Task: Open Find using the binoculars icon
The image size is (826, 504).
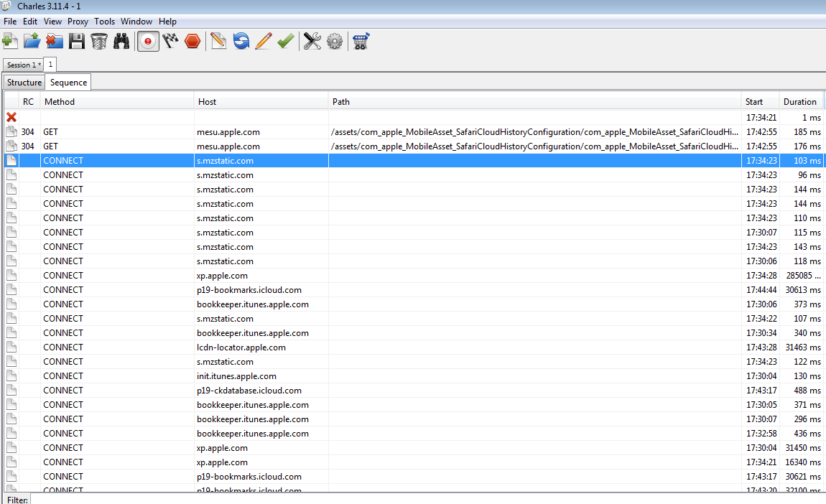Action: [x=121, y=41]
